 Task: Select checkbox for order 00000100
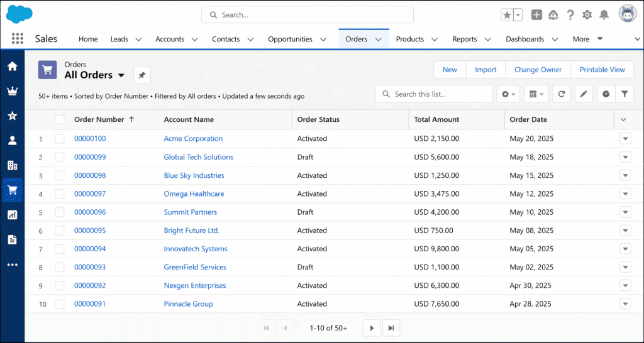(x=60, y=139)
